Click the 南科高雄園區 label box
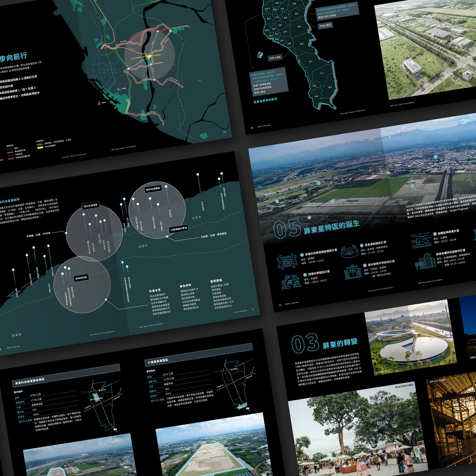Screen dimensions: 476x476 [90, 205]
